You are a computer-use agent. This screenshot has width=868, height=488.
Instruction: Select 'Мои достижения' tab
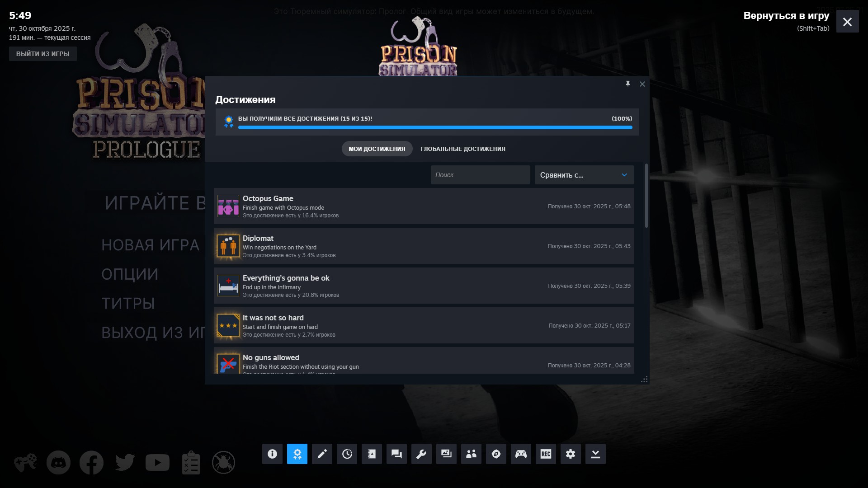click(377, 149)
